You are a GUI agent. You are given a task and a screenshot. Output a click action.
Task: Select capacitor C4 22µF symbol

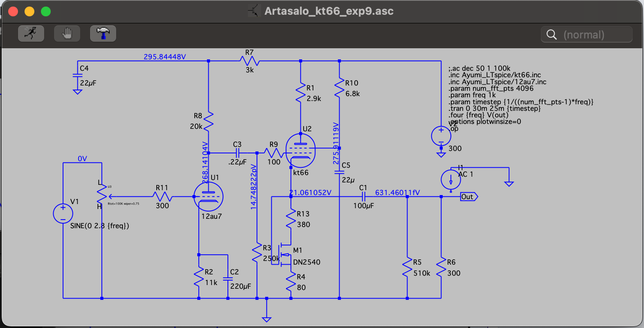pos(77,75)
